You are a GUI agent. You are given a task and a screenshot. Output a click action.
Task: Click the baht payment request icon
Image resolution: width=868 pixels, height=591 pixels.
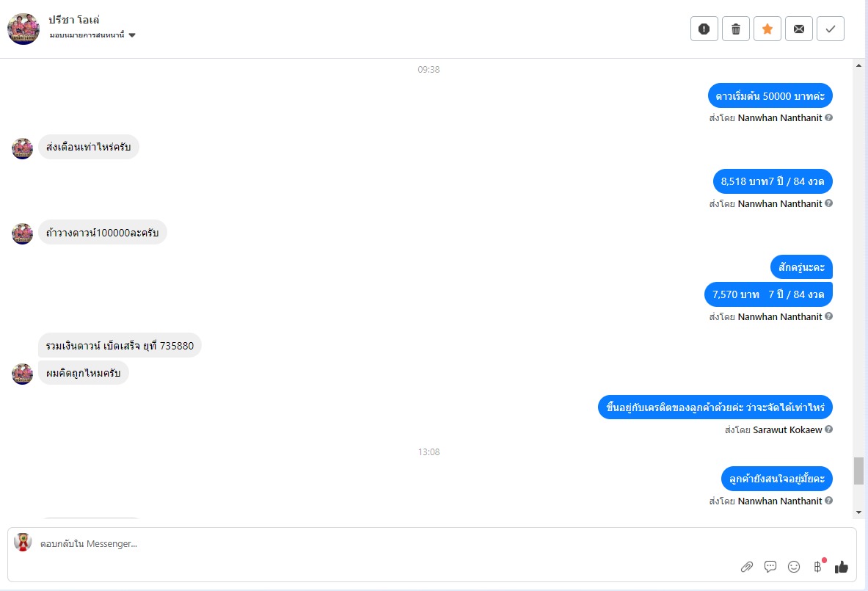pyautogui.click(x=817, y=567)
